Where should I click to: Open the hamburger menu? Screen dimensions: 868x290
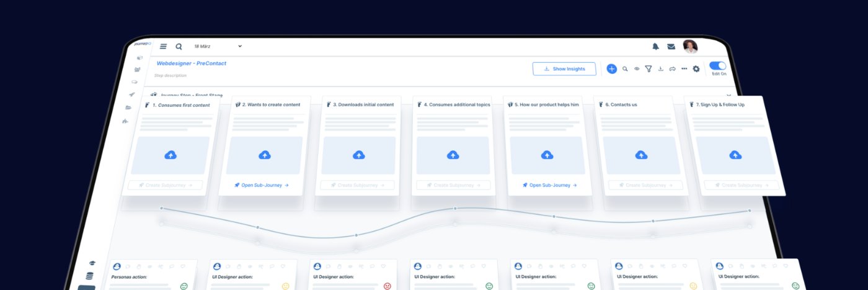tap(163, 47)
